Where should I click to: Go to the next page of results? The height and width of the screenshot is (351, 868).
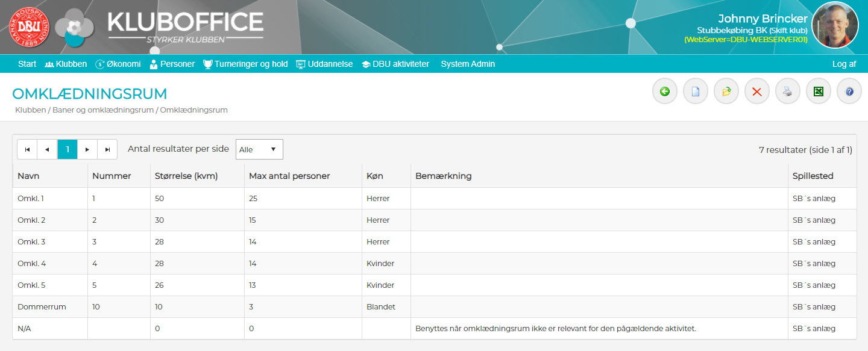coord(87,149)
